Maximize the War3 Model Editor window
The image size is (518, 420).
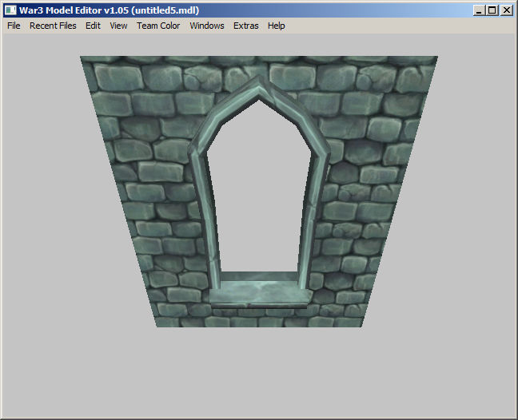tap(492, 10)
